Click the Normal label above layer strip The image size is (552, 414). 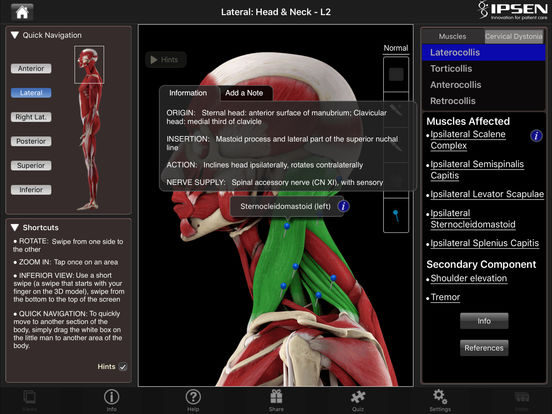(x=396, y=48)
